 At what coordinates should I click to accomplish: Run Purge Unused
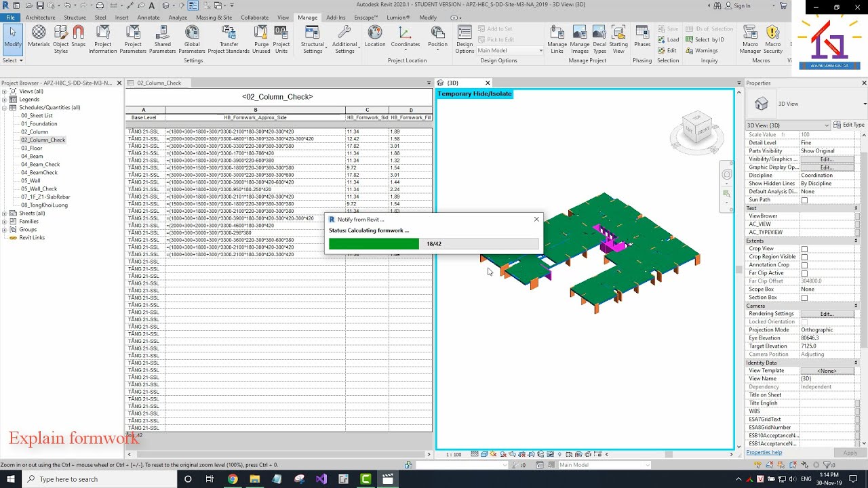[x=261, y=39]
